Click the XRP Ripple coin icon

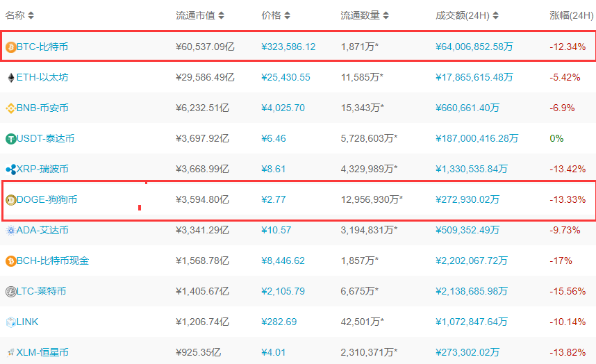click(x=10, y=169)
